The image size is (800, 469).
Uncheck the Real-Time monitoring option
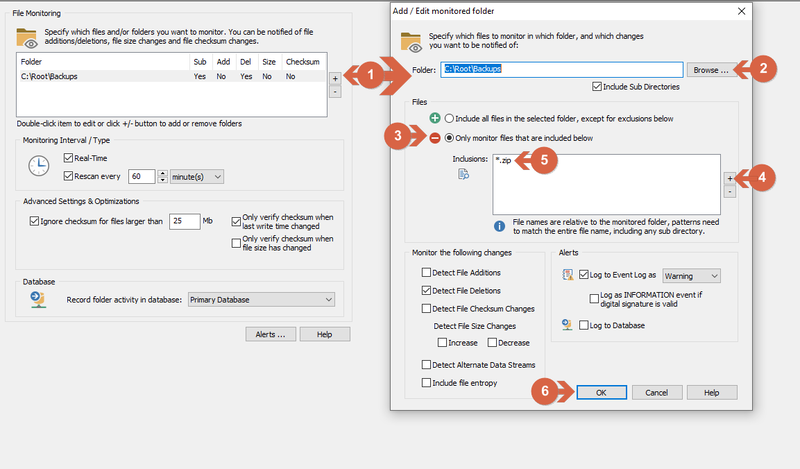coord(68,158)
